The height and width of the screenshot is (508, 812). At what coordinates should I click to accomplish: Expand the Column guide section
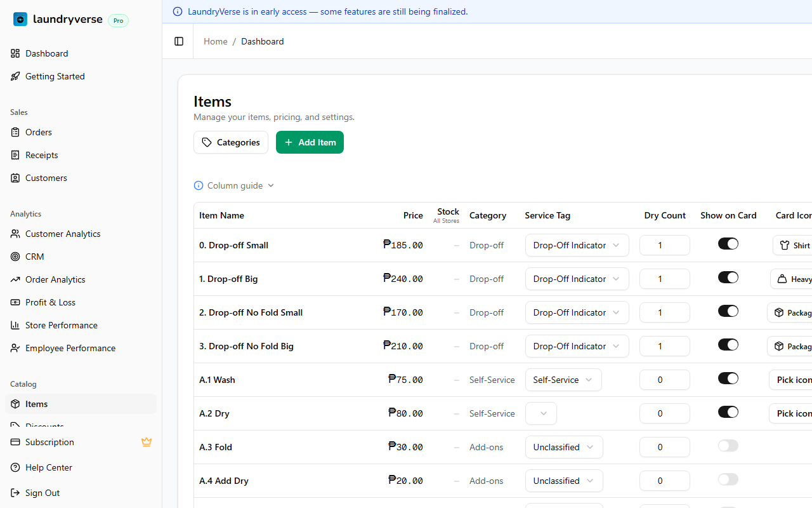pos(234,185)
